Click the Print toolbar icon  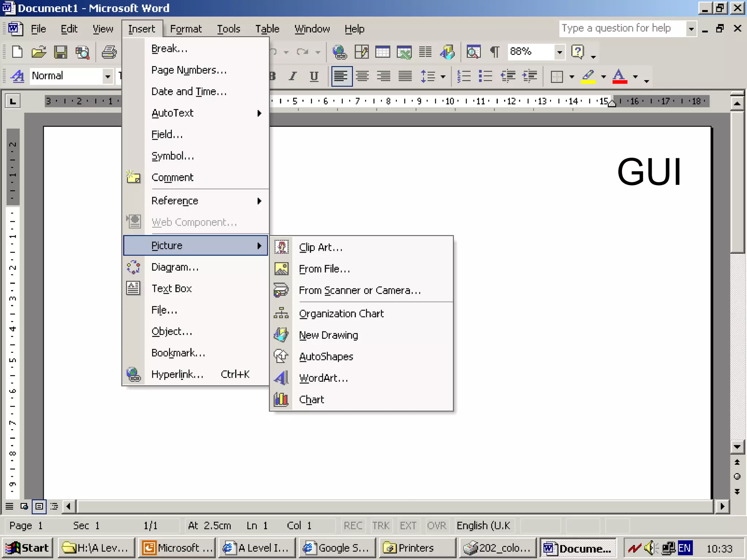[109, 52]
